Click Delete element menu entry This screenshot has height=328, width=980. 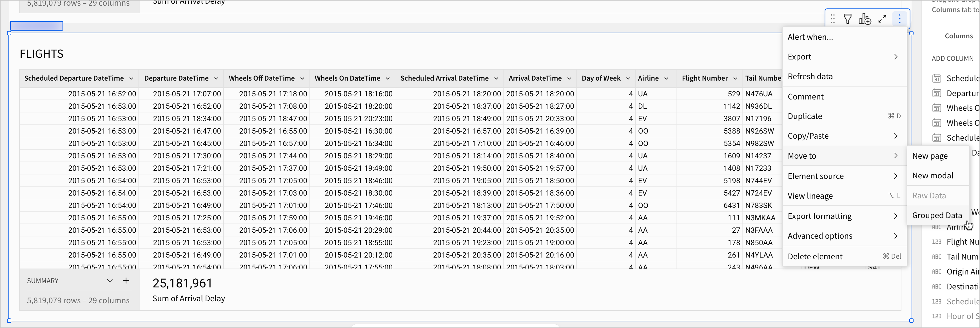815,256
